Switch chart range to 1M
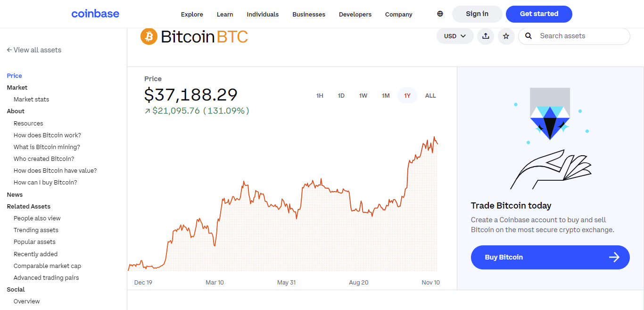The height and width of the screenshot is (310, 644). [385, 95]
